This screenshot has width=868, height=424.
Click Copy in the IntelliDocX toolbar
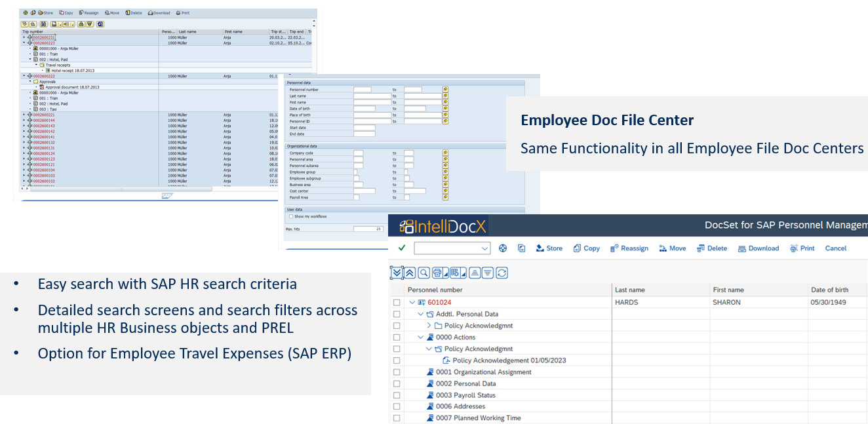586,248
